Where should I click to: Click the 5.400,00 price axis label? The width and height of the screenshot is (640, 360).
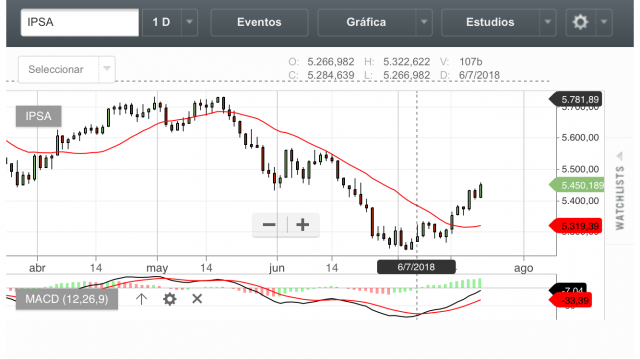[580, 201]
